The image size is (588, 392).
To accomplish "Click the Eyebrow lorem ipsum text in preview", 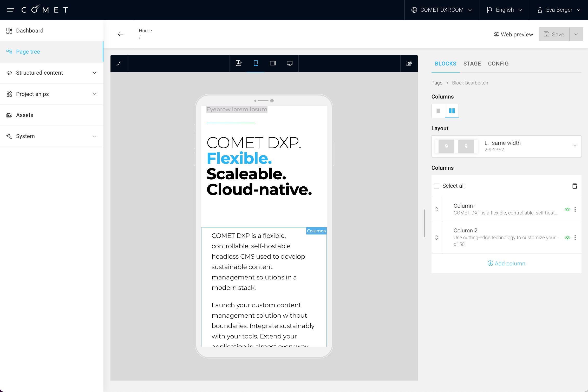I will (x=237, y=109).
